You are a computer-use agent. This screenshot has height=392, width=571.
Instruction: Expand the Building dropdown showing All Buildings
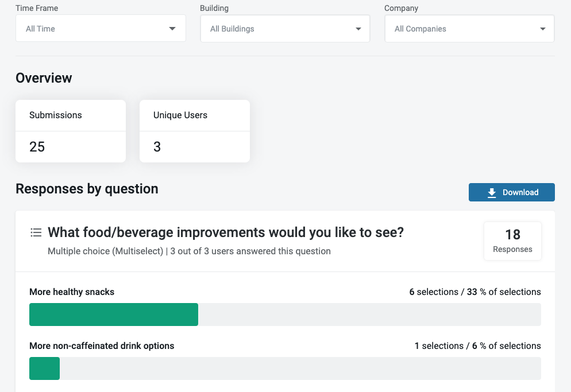coord(284,29)
